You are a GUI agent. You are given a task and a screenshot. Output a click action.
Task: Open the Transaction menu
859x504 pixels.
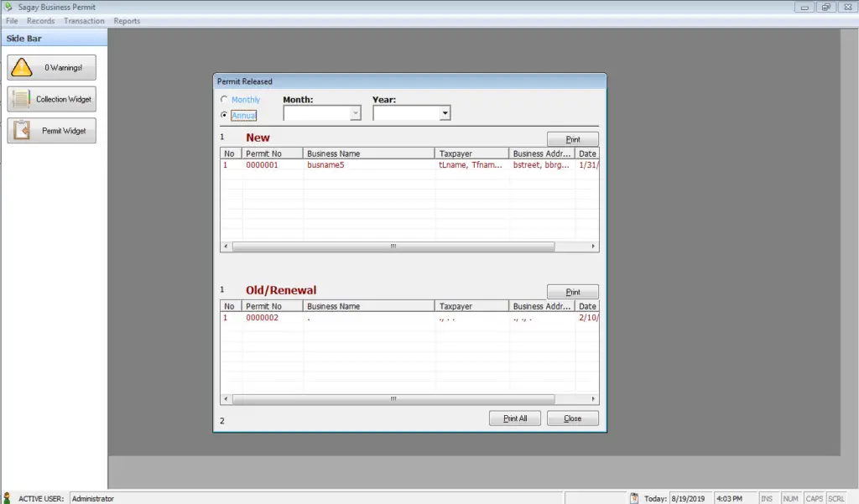click(84, 20)
